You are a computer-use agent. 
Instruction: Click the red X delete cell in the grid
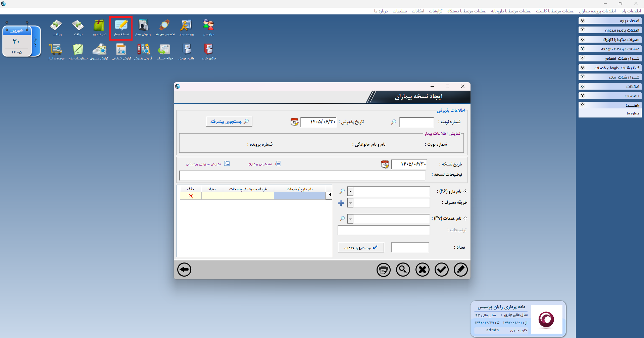click(x=191, y=196)
